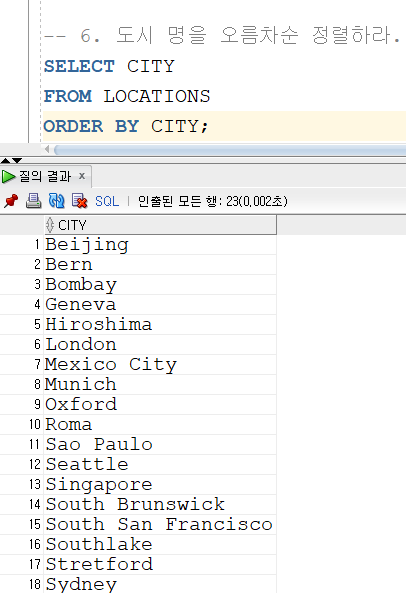The image size is (406, 593).
Task: Click the sort arrows in CITY header
Action: [50, 225]
